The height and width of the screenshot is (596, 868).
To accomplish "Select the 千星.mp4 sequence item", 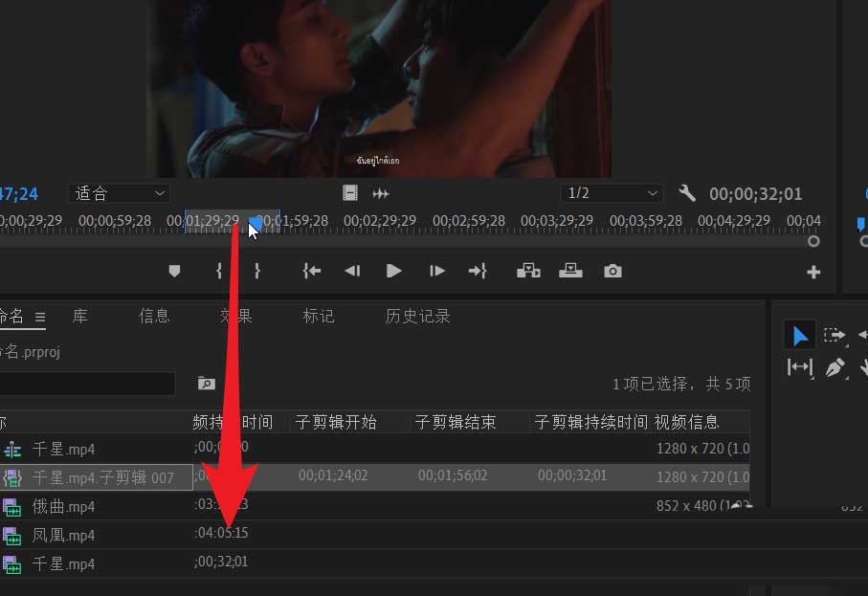I will coord(63,449).
